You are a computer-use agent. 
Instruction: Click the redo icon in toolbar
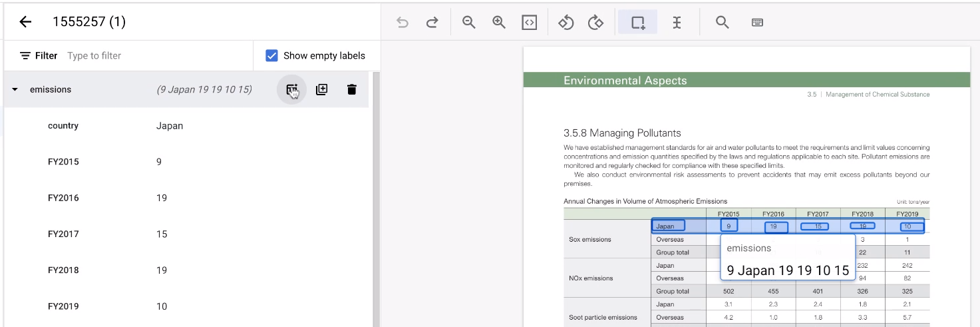432,23
